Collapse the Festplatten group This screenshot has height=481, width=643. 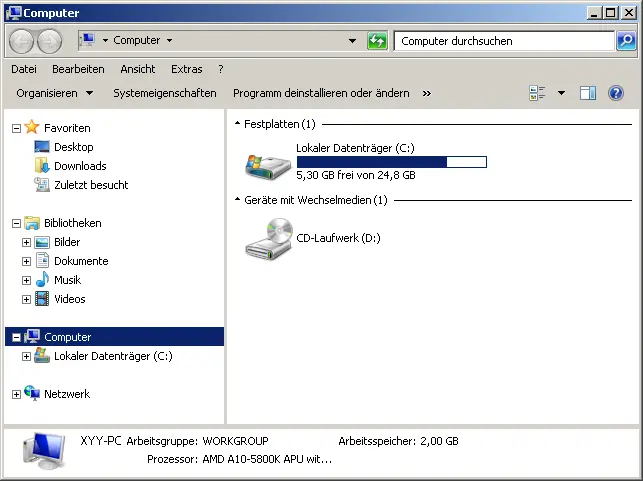[238, 124]
